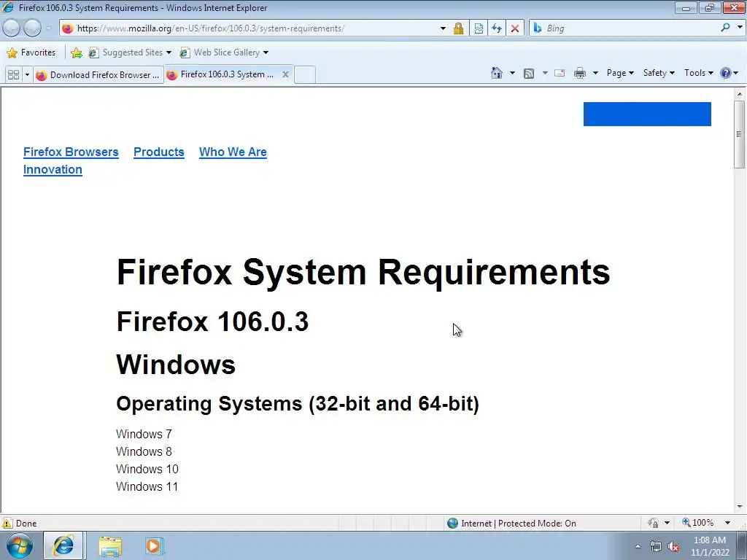Click the RSS Feeds icon
Screen dimensions: 747x560
(529, 73)
